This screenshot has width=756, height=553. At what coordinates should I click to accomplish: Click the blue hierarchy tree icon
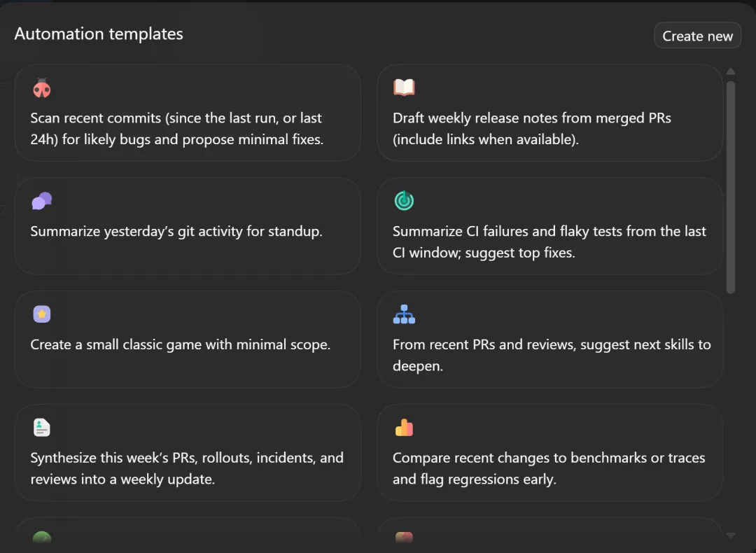tap(404, 315)
